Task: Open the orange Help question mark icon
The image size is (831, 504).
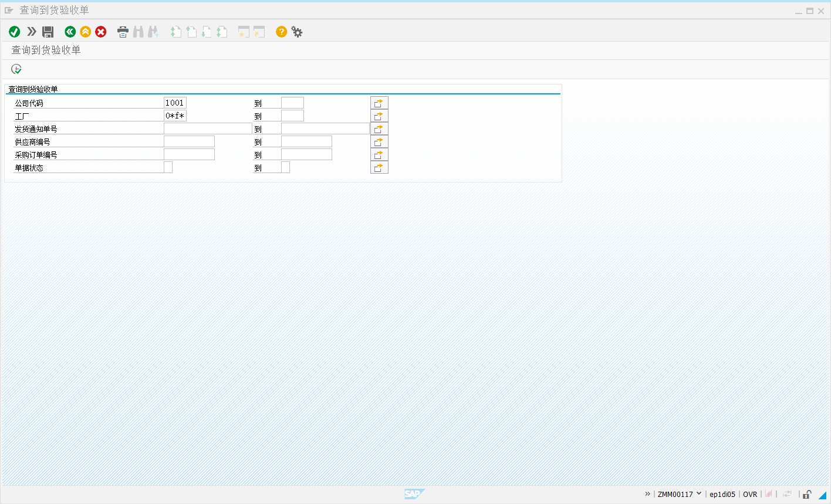Action: 282,32
